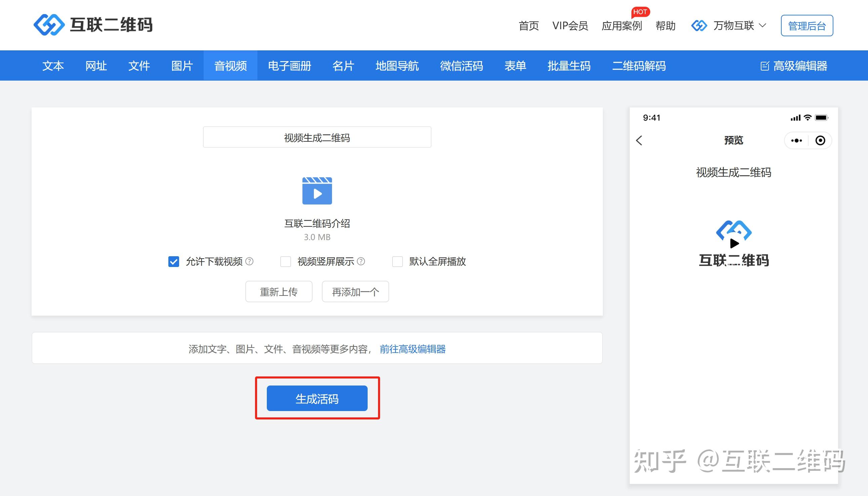
Task: Play the video in the preview pane
Action: click(734, 243)
